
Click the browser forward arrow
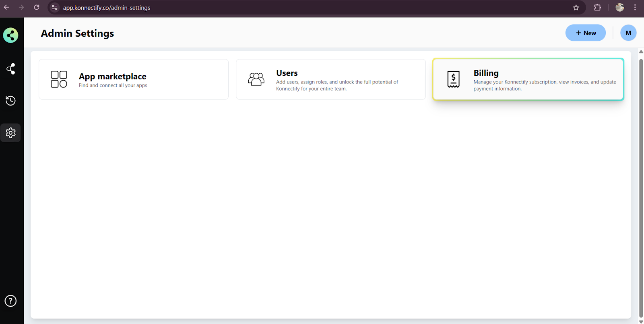21,7
